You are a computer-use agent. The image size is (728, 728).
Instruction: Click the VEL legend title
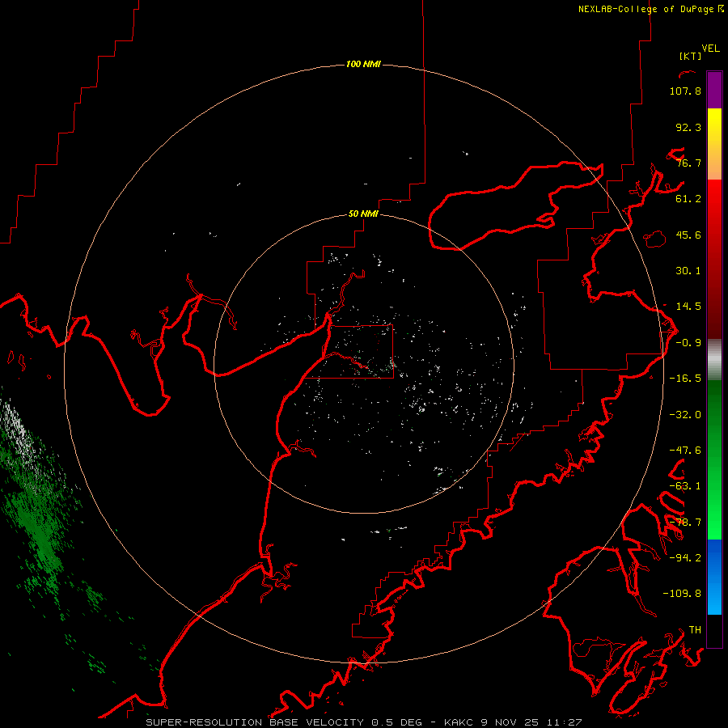coord(710,49)
